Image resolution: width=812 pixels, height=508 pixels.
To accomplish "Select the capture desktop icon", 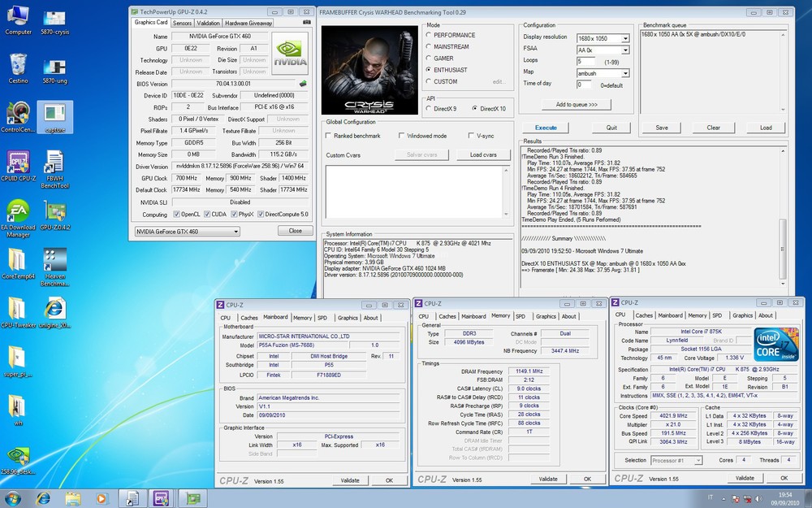I will tap(55, 117).
